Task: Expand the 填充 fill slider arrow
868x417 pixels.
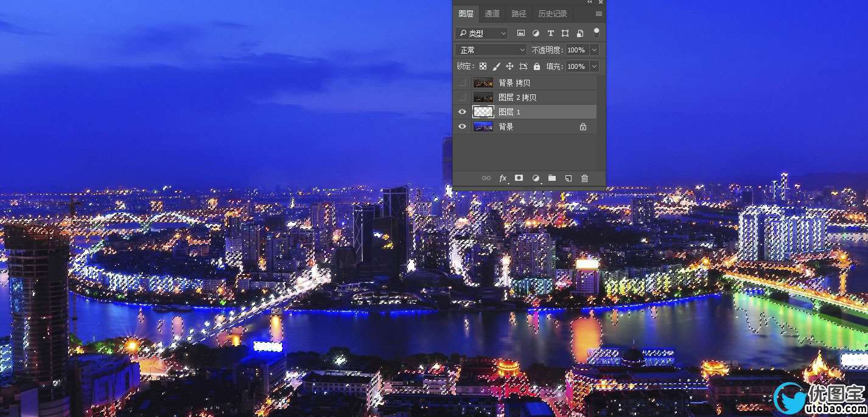Action: [x=594, y=66]
